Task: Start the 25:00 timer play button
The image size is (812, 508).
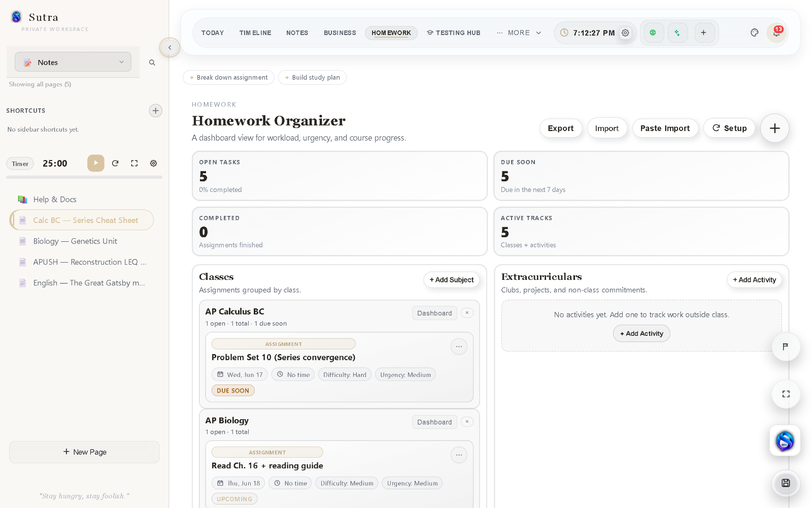Action: click(x=96, y=163)
